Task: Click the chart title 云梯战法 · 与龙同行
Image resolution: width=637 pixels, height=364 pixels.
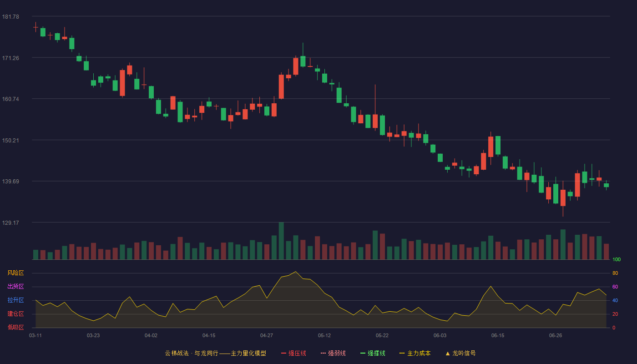Action: (192, 353)
